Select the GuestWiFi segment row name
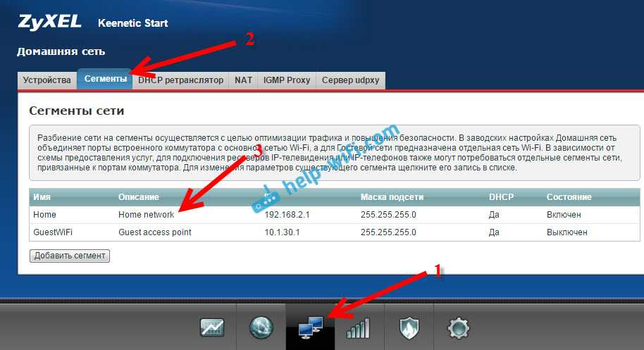The height and width of the screenshot is (350, 644). point(52,232)
